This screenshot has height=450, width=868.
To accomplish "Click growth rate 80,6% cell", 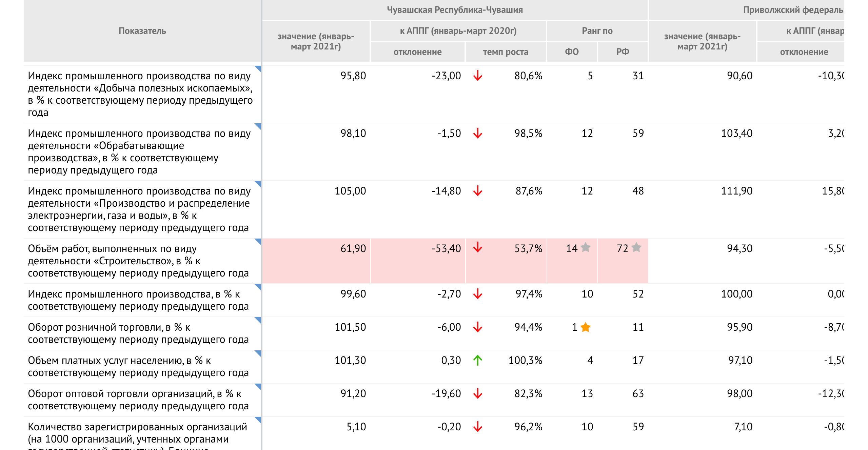I will pyautogui.click(x=506, y=94).
